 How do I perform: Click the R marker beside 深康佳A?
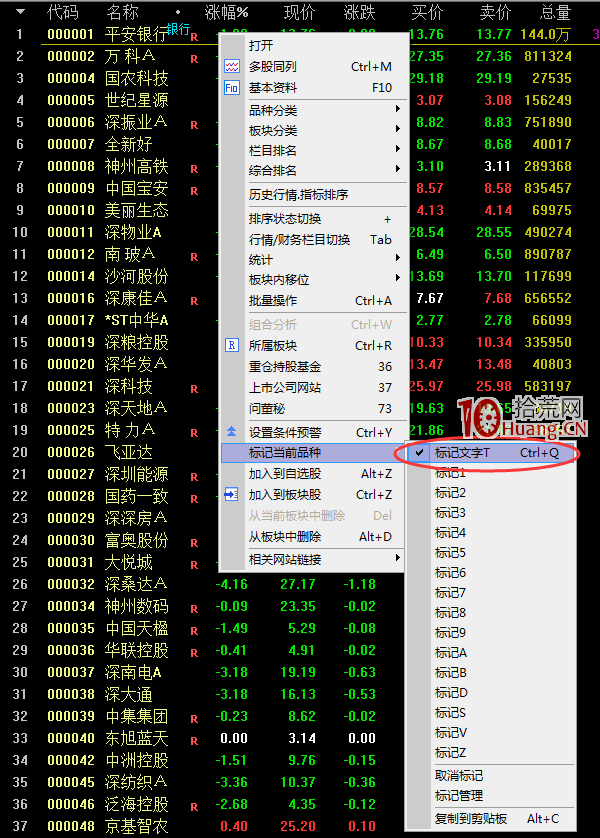pos(194,301)
